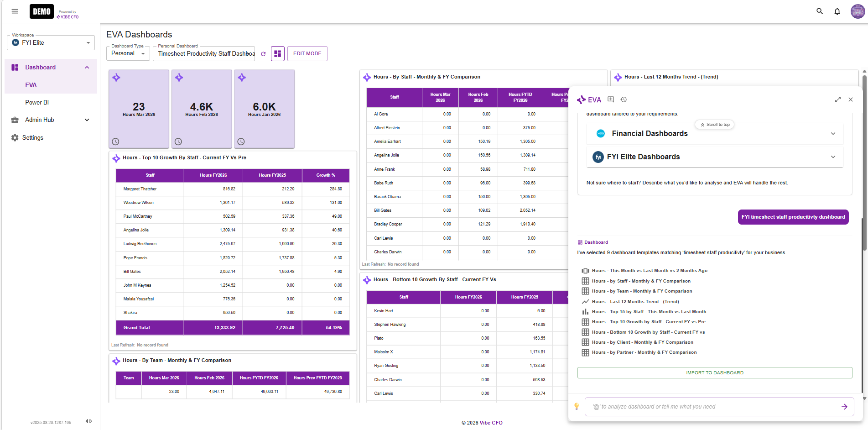Click IMPORT TO DASHBOARD
The width and height of the screenshot is (868, 430).
tap(714, 372)
